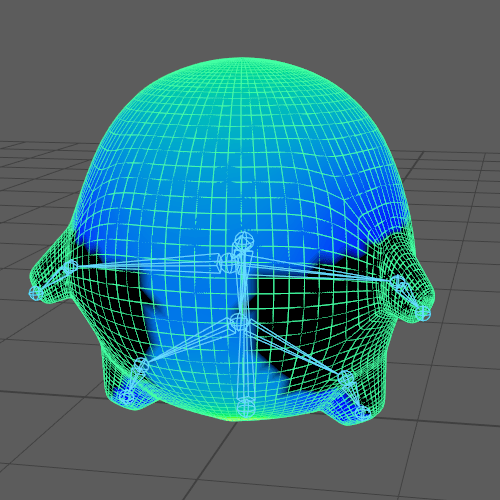Viewport: 500px width, 500px height.
Task: Select the right arm inner joint near body
Action: tap(397, 282)
